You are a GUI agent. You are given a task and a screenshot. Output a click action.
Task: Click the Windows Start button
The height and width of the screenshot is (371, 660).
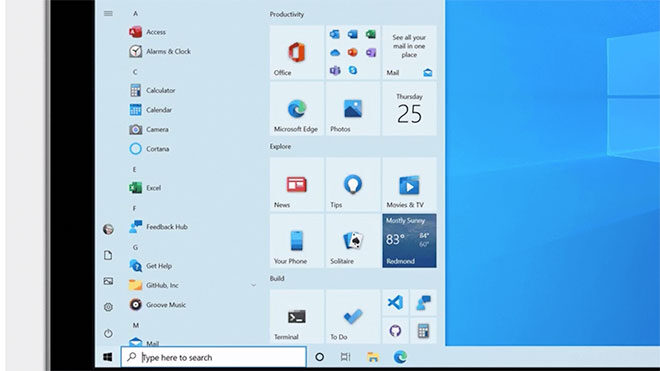pos(108,358)
